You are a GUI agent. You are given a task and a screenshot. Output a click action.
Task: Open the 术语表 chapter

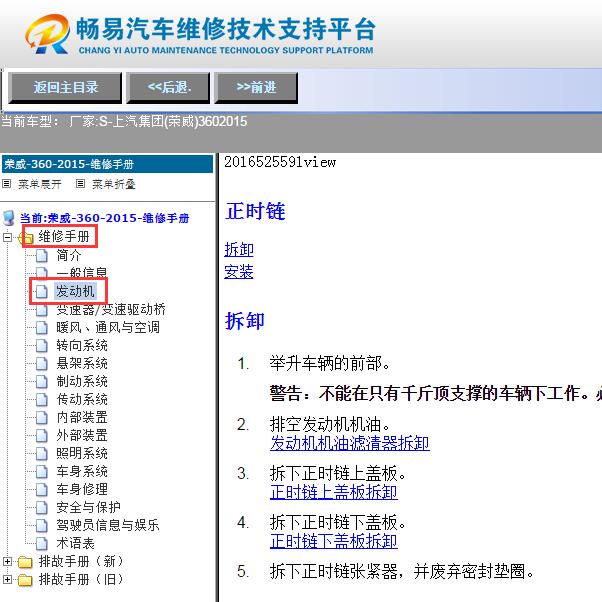coord(75,543)
